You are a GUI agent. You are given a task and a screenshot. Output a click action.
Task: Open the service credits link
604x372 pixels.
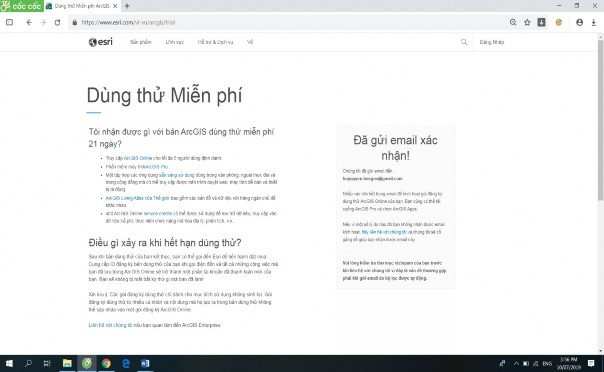point(158,213)
